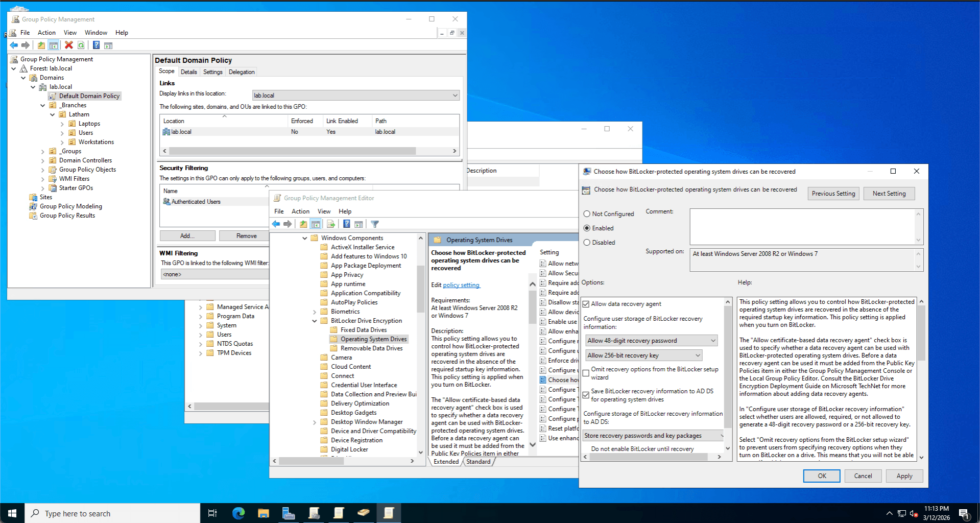Collapse the BitLocker Drive Encryption tree node

[315, 321]
